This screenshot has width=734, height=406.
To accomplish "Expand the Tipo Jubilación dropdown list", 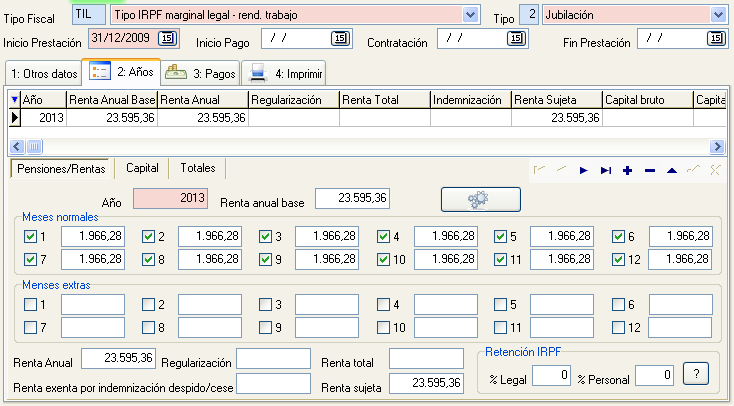I will pos(718,15).
